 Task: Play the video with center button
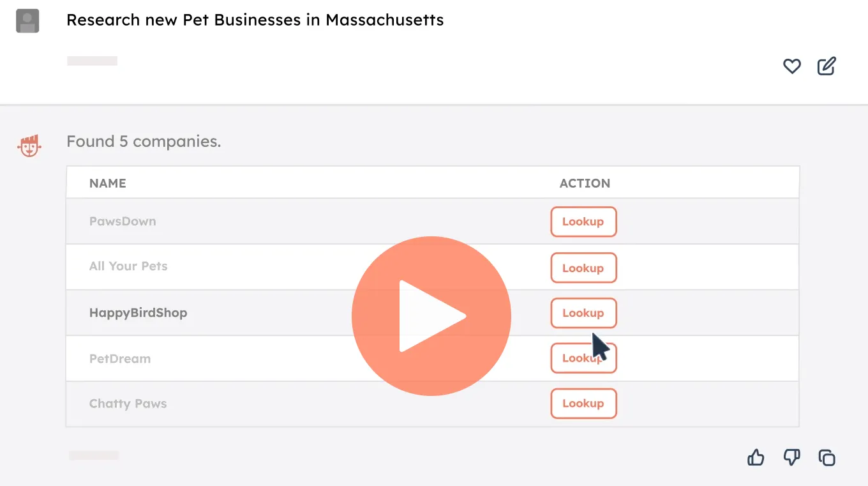pyautogui.click(x=431, y=315)
